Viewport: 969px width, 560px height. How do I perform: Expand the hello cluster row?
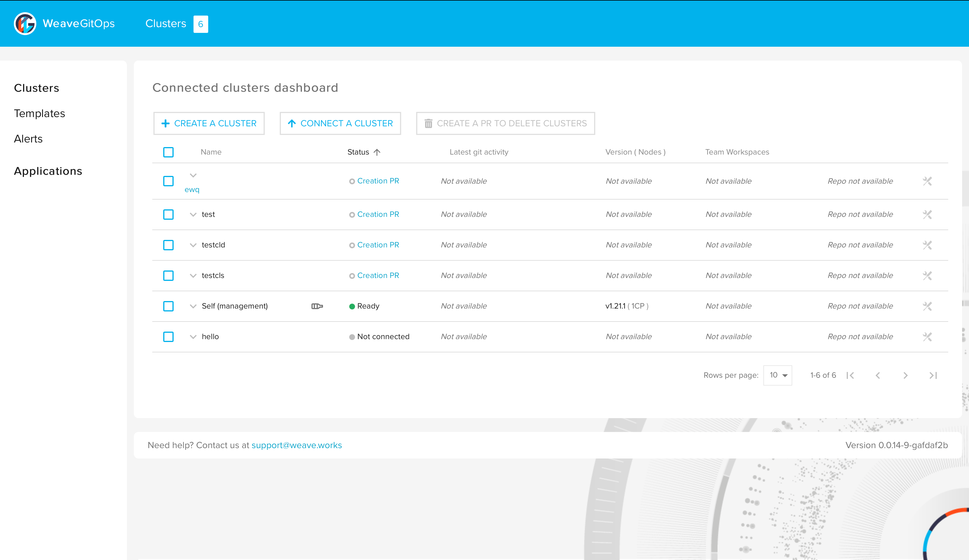tap(193, 337)
